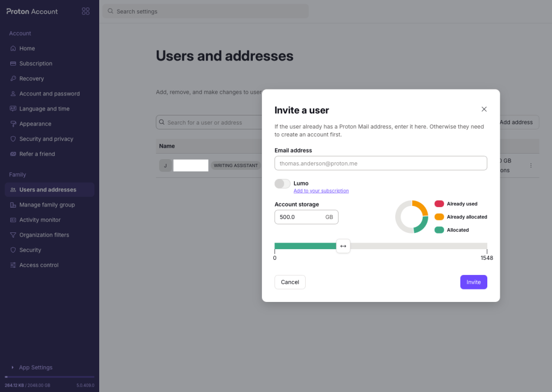Close the Invite a user dialog

pyautogui.click(x=484, y=109)
